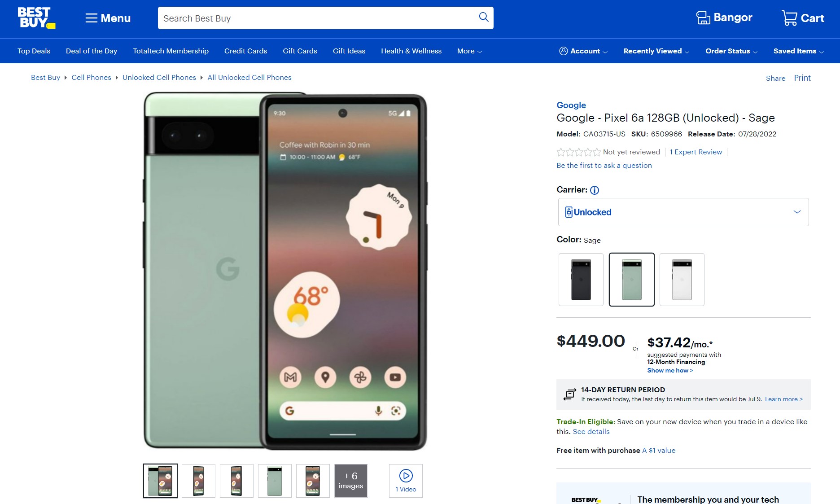
Task: Share this product page
Action: 775,78
